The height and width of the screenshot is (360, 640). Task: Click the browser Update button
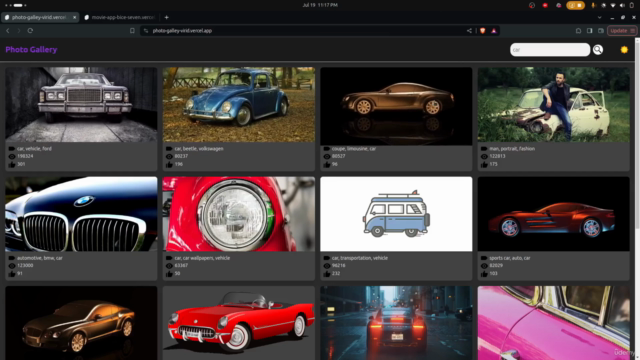(622, 31)
